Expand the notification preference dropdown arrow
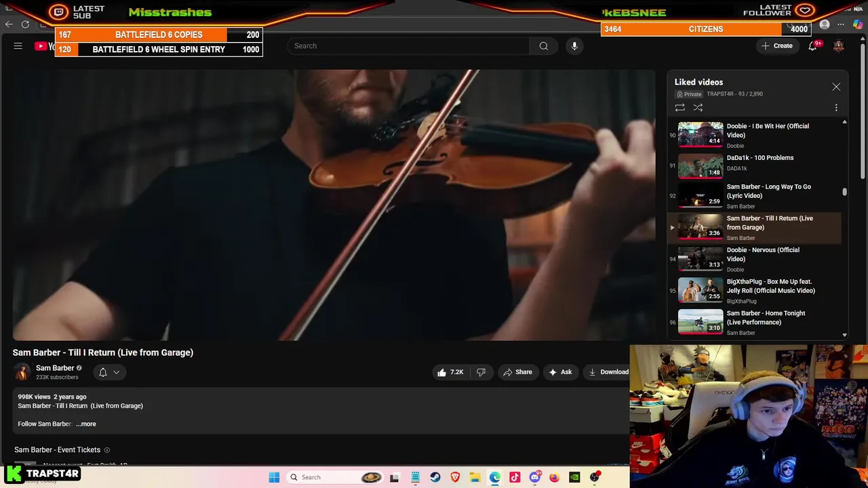The height and width of the screenshot is (488, 868). pos(117,372)
